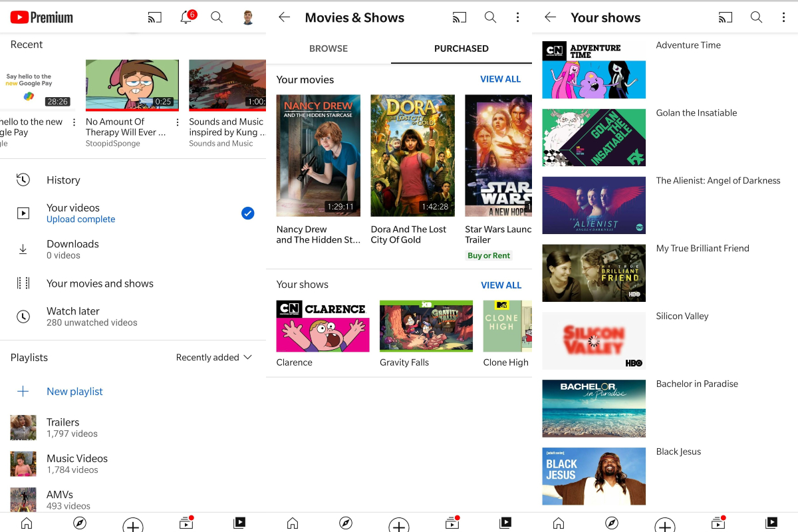
Task: Tap Home icon in Library screen bottom bar
Action: coord(27,523)
